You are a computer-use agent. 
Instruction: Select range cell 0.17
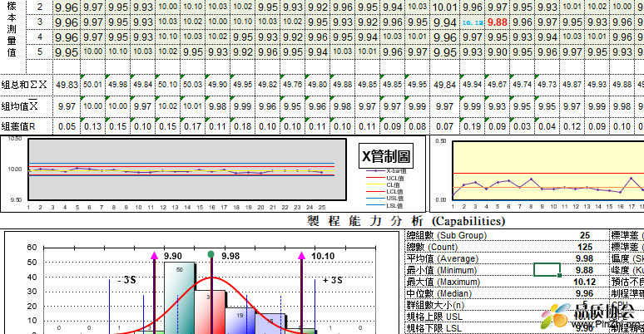pos(193,127)
